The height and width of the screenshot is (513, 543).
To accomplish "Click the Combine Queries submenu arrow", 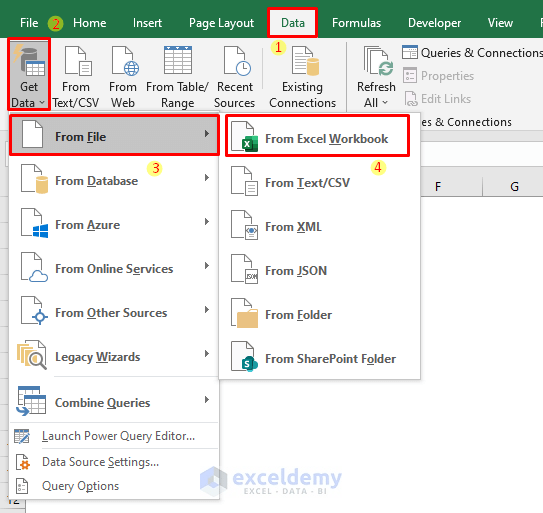I will [x=207, y=400].
